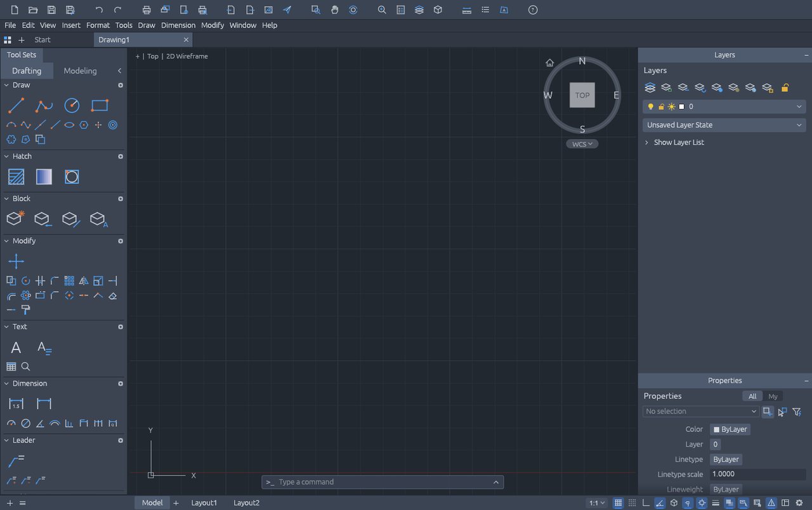Click the Open folder toolbar icon
The height and width of the screenshot is (510, 812).
(x=33, y=10)
